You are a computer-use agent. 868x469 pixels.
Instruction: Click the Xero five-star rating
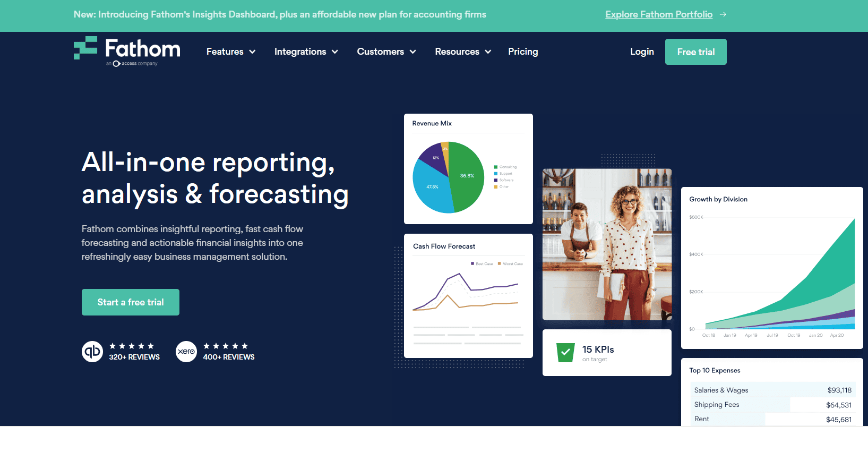coord(226,346)
